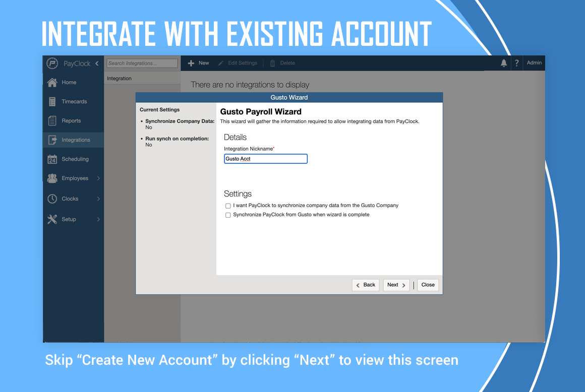Click the Next button's right arrow
The height and width of the screenshot is (392, 585).
(x=403, y=285)
